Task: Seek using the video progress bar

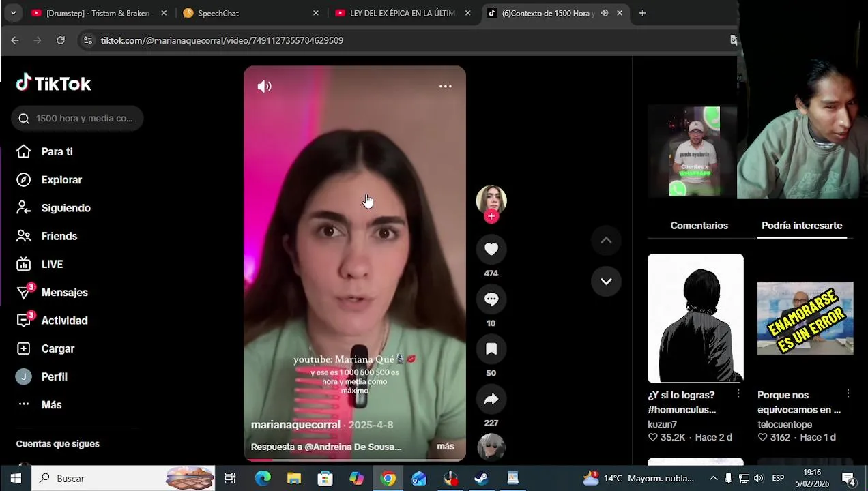Action: (355, 460)
